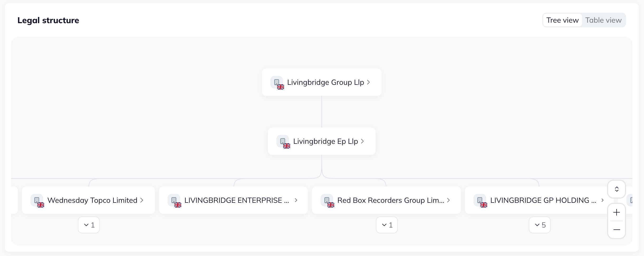Image resolution: width=644 pixels, height=256 pixels.
Task: Expand Red Box Recorders' 1 subsidiary
Action: click(387, 225)
